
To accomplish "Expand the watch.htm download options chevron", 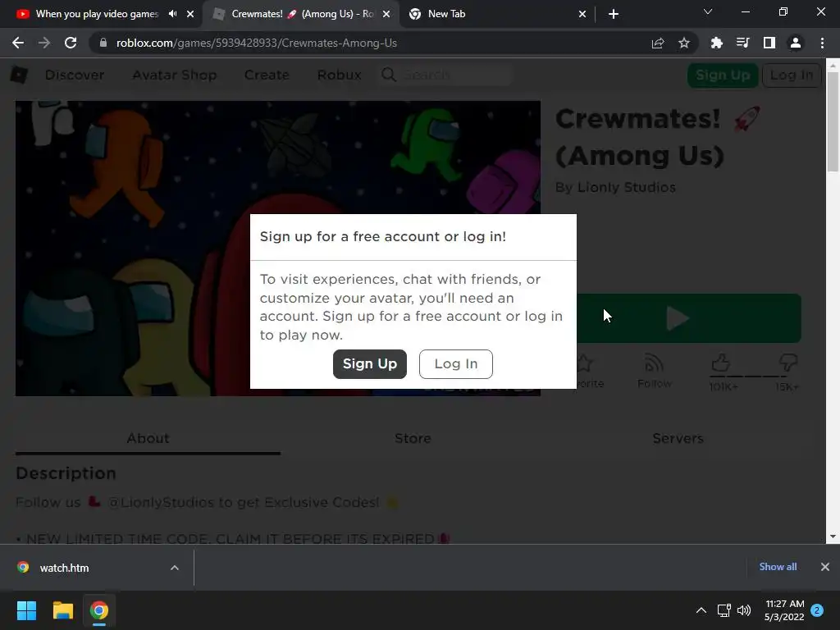I will [x=175, y=568].
